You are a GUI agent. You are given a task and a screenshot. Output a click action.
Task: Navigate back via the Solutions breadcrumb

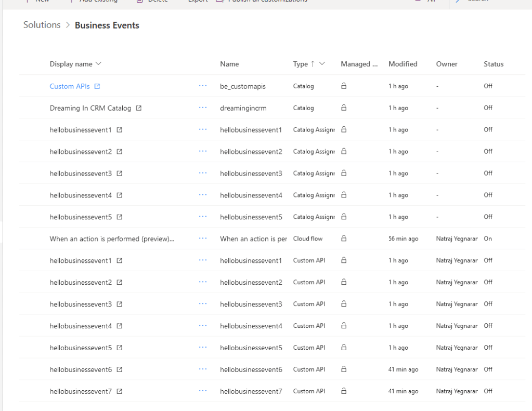[41, 24]
